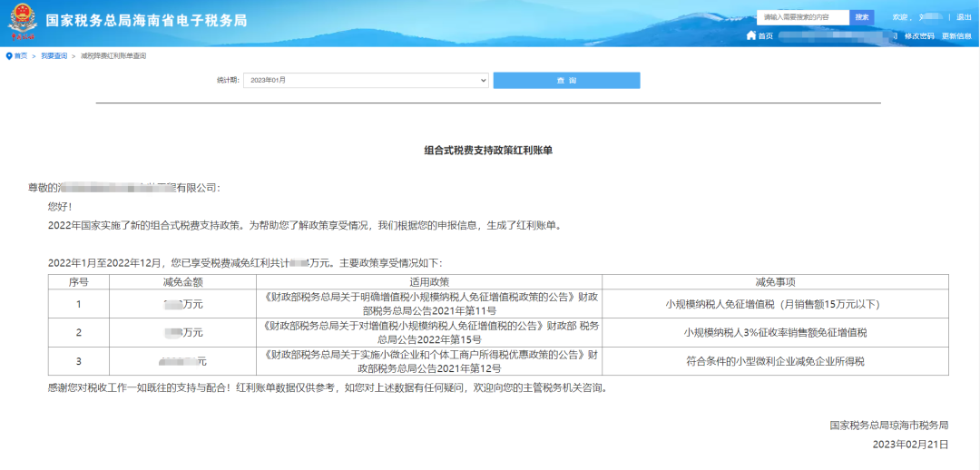
Task: Open the 更新信息 link
Action: coord(956,35)
